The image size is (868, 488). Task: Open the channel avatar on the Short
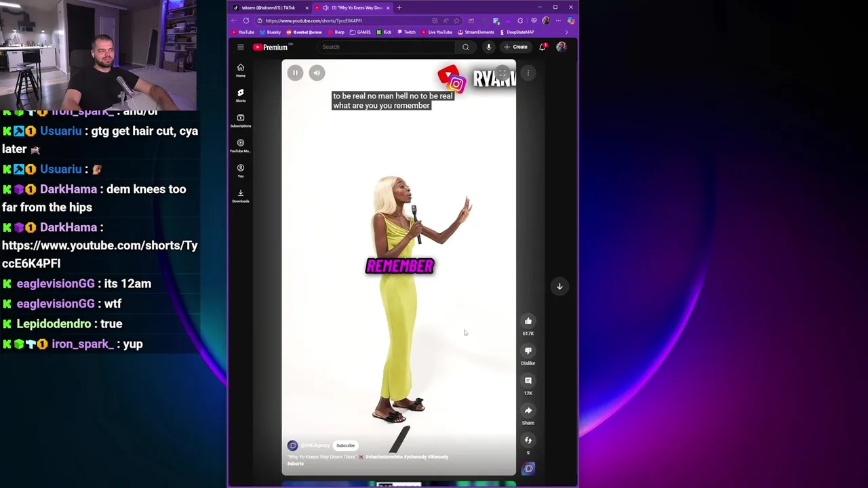292,445
